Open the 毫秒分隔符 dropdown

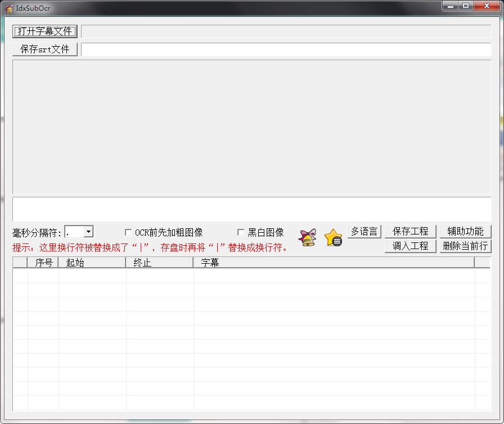[88, 231]
